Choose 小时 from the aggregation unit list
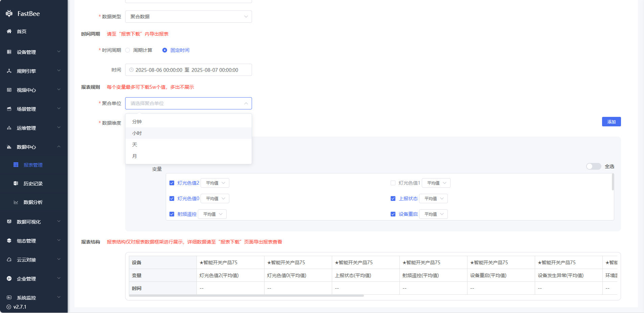Screen dimensions: 644x313 pyautogui.click(x=137, y=133)
